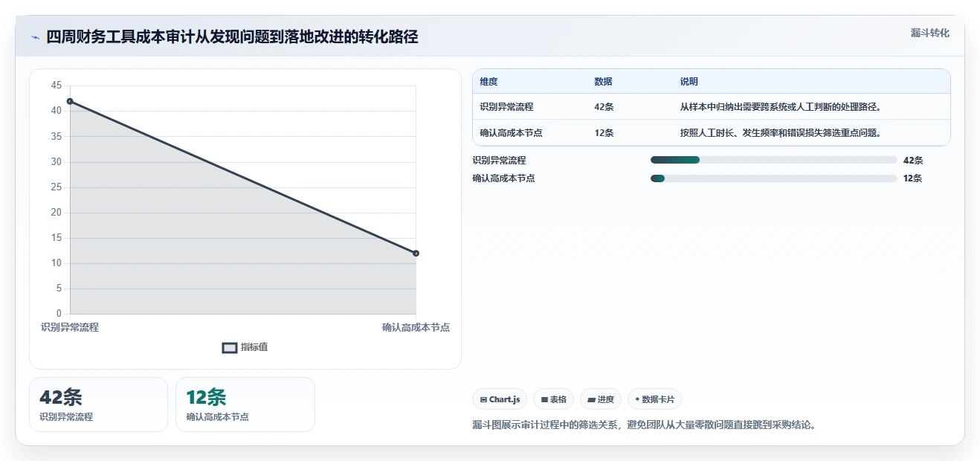This screenshot has width=980, height=461.
Task: Click the Chart.js tag chip
Action: 500,399
